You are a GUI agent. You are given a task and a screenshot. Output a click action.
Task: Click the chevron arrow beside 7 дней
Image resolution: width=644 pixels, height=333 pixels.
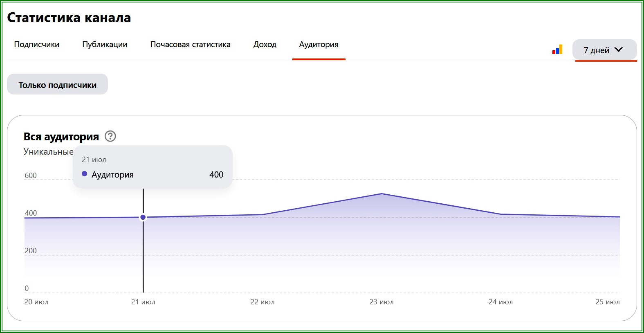619,49
